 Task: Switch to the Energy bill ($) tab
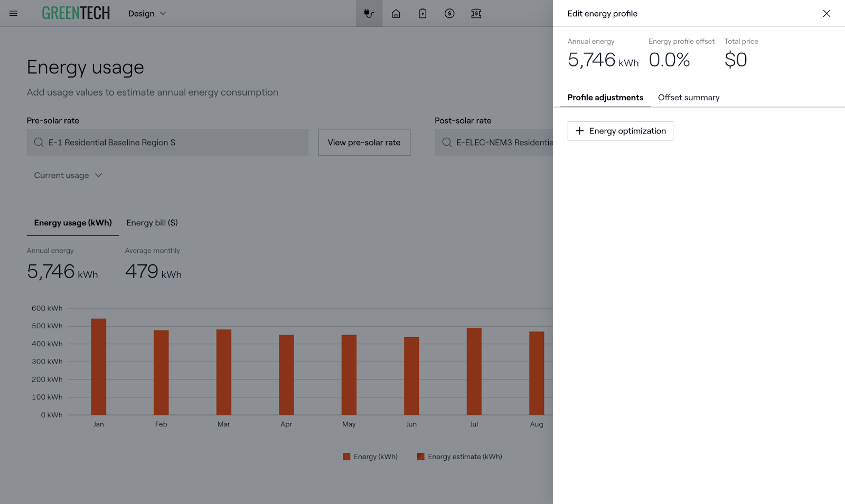(152, 223)
